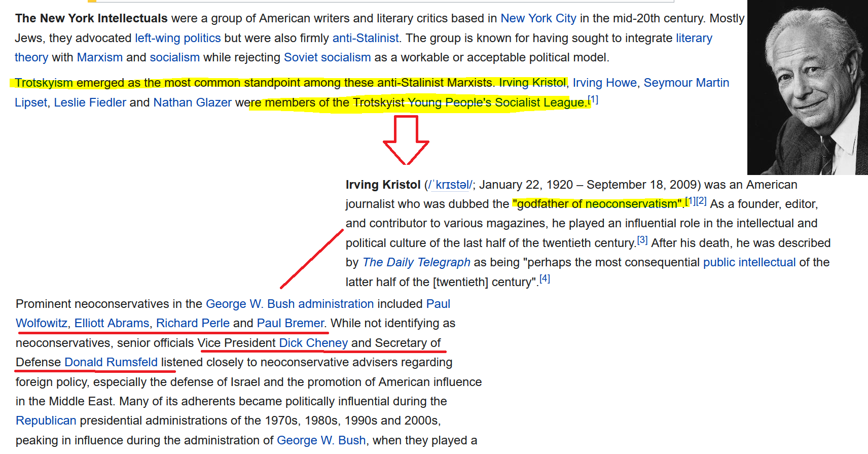Follow the Donald Rumsfeld link
The image size is (868, 454).
coord(111,362)
